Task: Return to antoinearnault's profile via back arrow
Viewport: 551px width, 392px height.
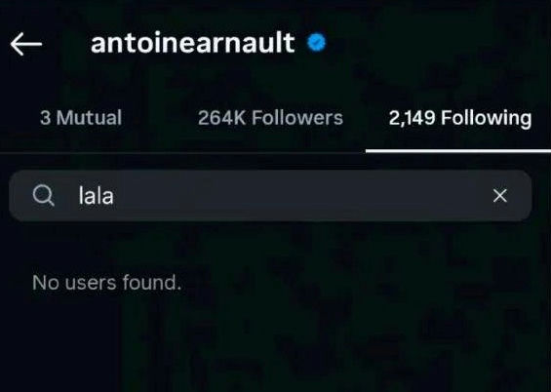Action: click(26, 44)
